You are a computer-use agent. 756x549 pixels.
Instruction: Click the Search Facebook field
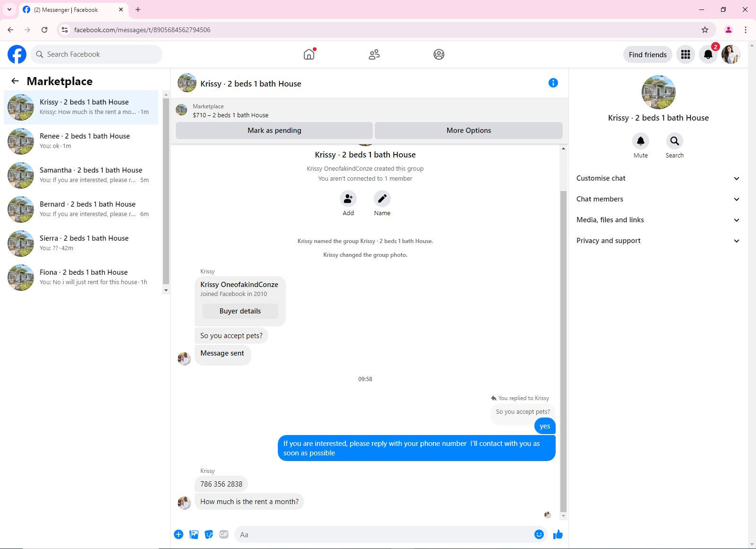pyautogui.click(x=96, y=54)
